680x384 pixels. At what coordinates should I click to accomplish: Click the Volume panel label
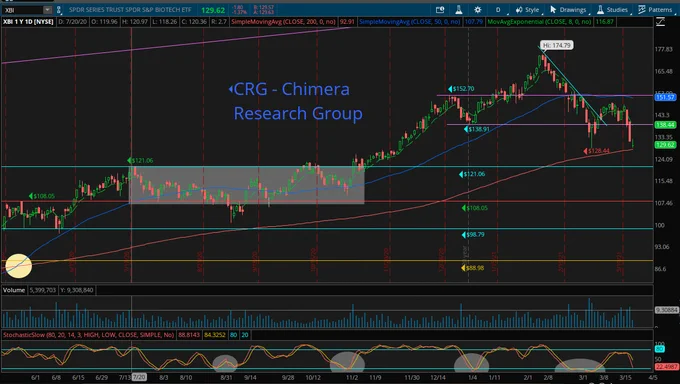coord(14,290)
